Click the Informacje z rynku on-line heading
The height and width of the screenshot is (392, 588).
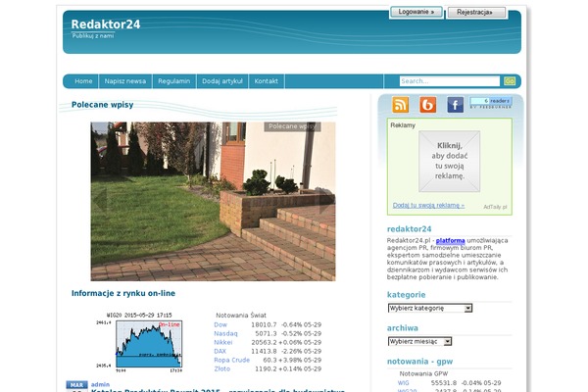[123, 293]
